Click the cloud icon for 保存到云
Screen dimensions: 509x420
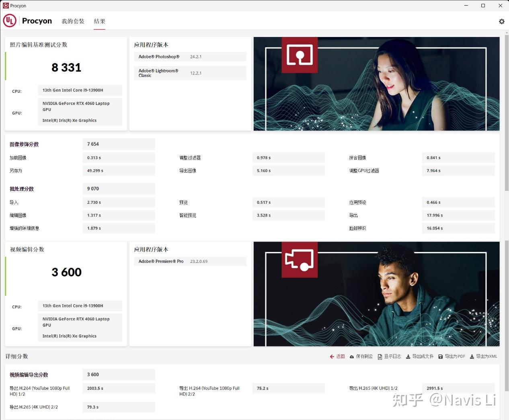tap(352, 356)
